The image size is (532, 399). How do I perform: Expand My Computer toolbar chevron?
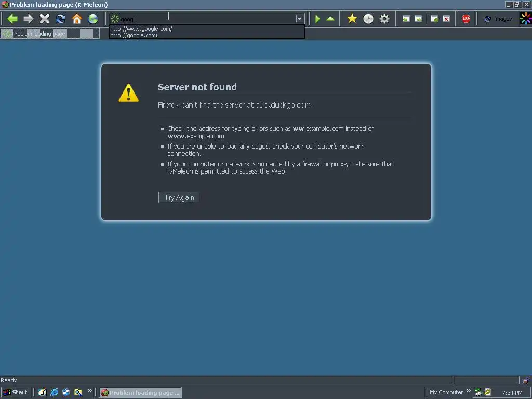(x=469, y=391)
